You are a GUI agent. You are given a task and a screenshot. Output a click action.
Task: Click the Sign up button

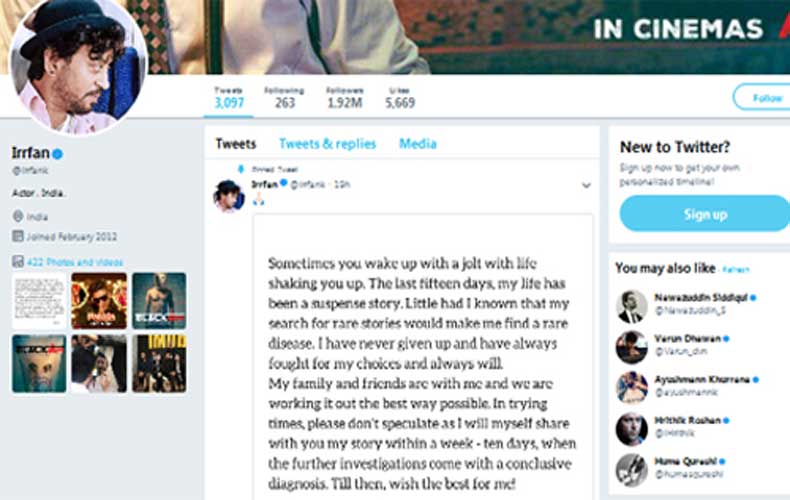705,214
